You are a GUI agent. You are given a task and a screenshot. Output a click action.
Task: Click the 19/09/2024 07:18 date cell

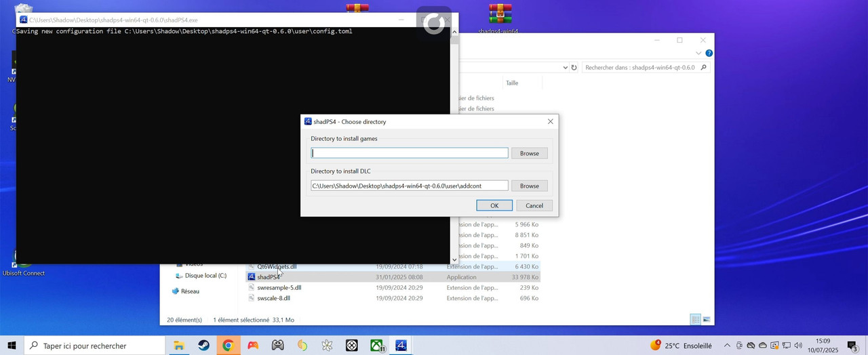coord(399,266)
